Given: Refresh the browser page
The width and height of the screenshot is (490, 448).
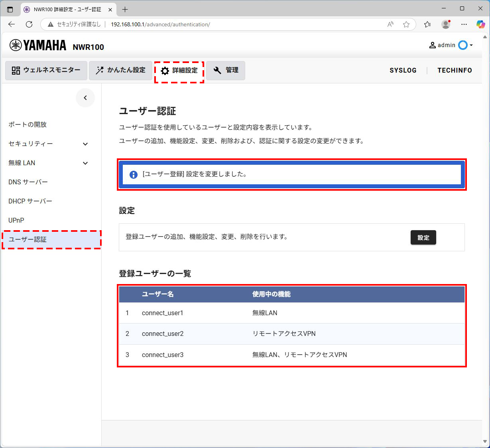Looking at the screenshot, I should click(x=29, y=24).
